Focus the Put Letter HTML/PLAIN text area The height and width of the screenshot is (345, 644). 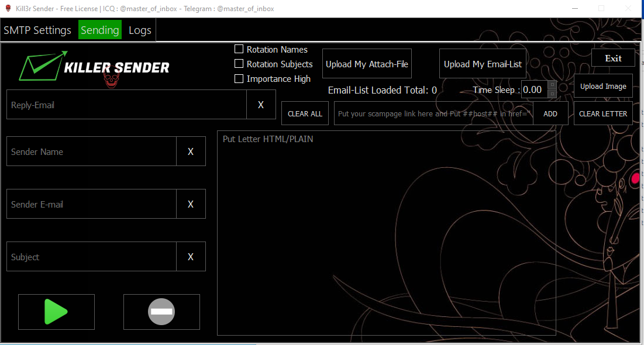point(386,234)
